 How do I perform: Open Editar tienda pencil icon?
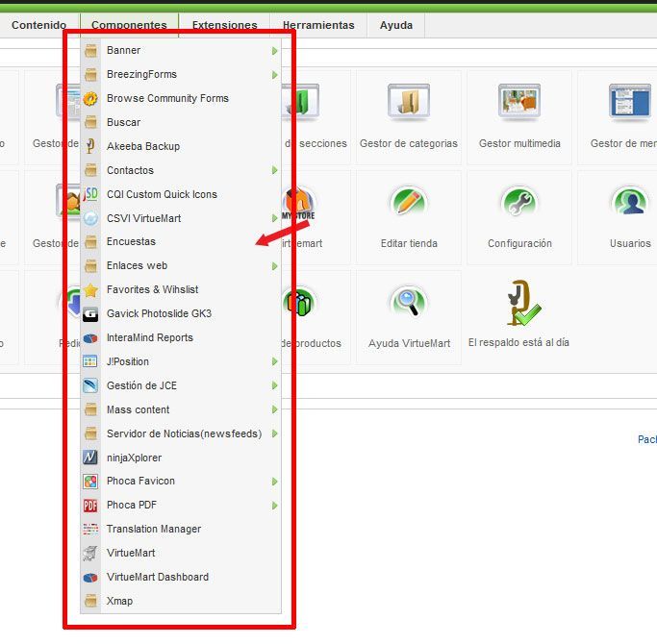(409, 202)
